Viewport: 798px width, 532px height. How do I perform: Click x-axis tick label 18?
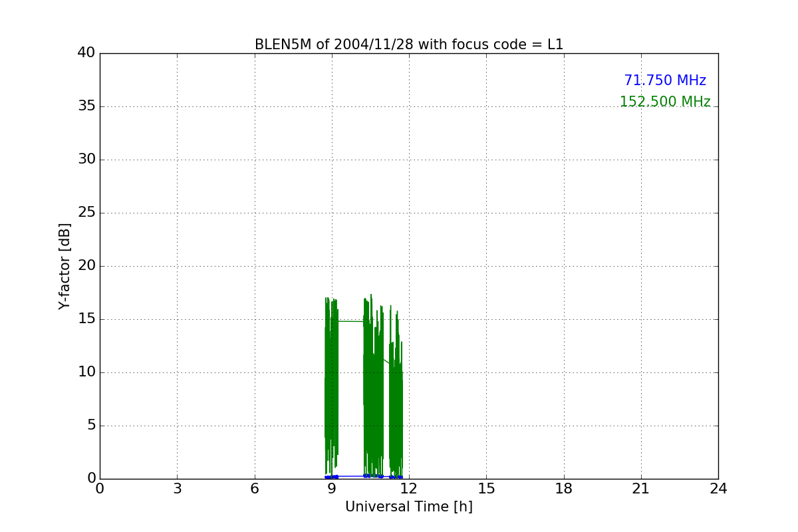point(564,489)
